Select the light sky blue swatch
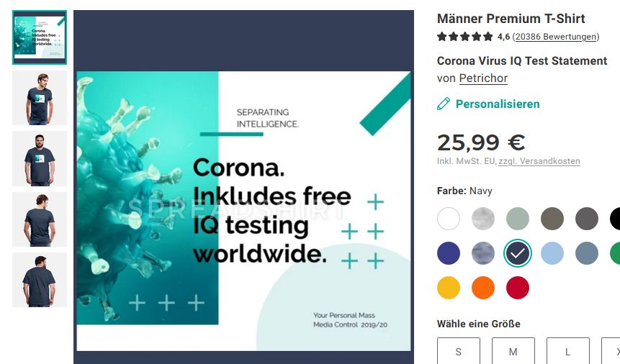Image resolution: width=620 pixels, height=364 pixels. pos(552,253)
